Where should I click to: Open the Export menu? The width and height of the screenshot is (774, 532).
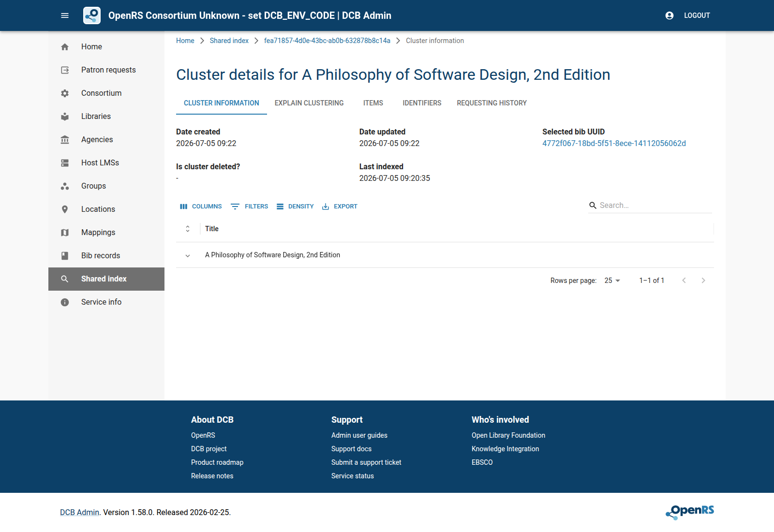click(340, 207)
